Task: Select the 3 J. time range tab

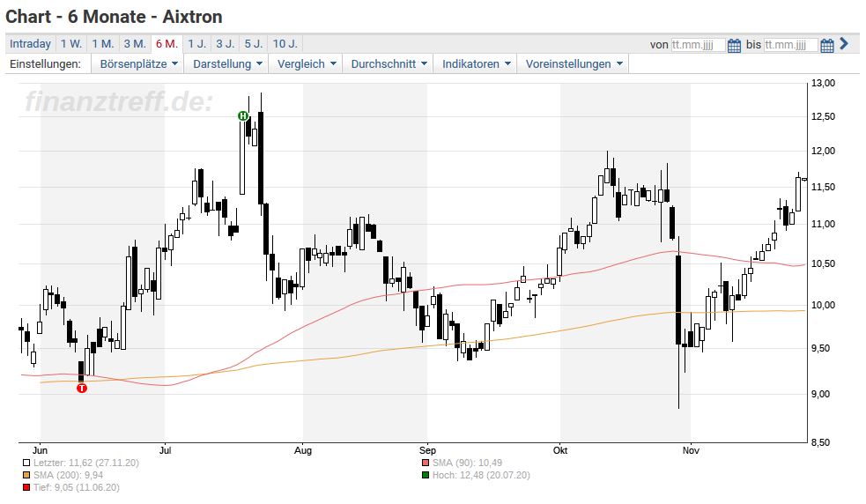Action: (x=226, y=44)
